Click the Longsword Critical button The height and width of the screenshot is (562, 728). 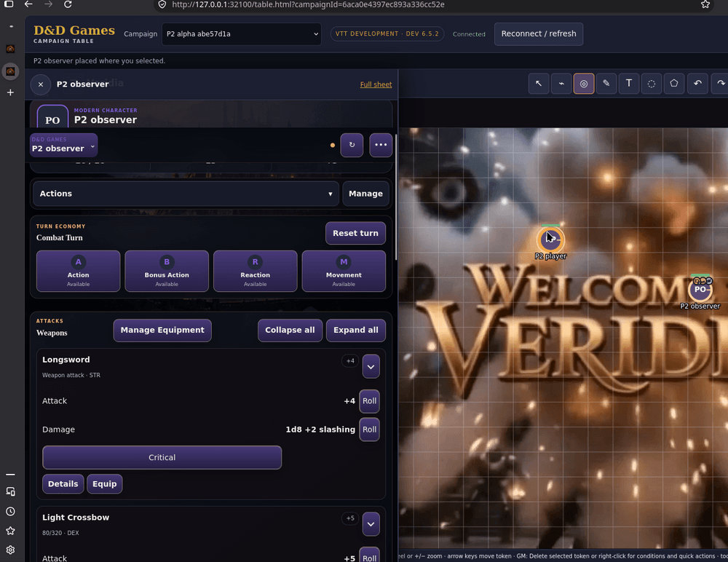[162, 457]
